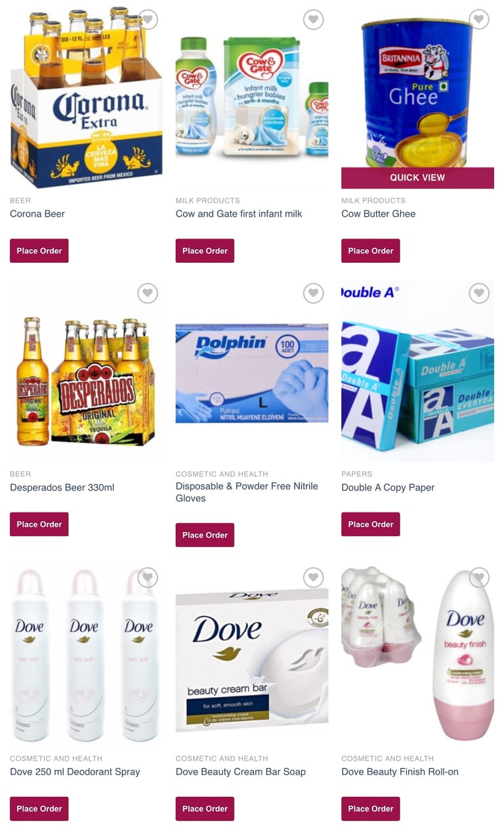Click heart icon on Dove Beauty Cream Bar
Viewport: 504px width, 829px height.
click(314, 577)
